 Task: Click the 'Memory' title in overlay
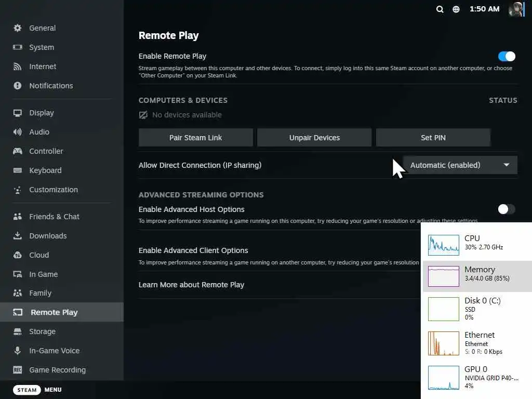[480, 270]
